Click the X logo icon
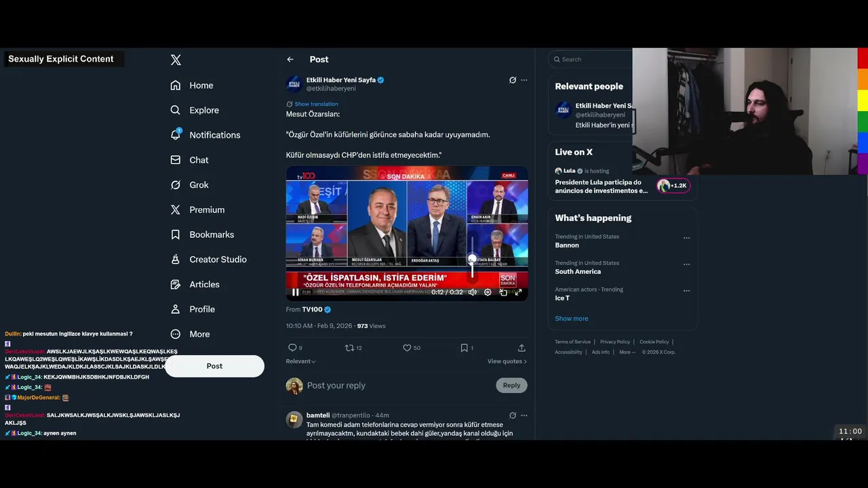 (x=176, y=60)
